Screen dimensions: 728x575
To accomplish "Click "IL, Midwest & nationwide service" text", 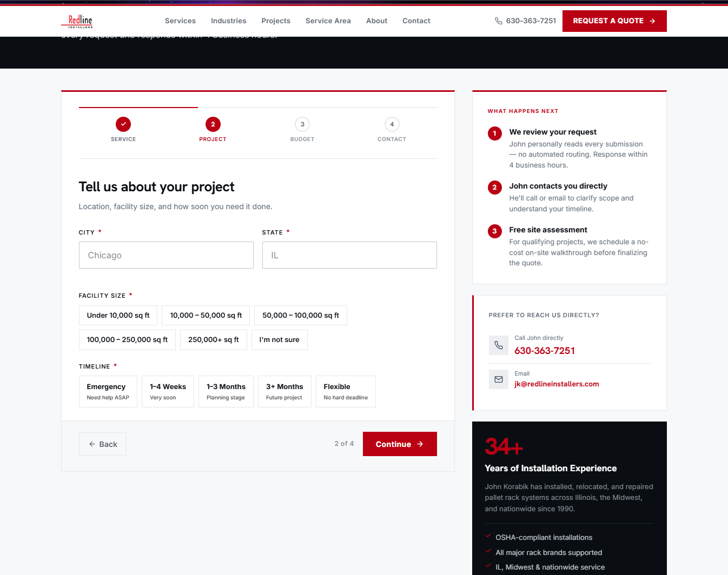I will (x=550, y=567).
